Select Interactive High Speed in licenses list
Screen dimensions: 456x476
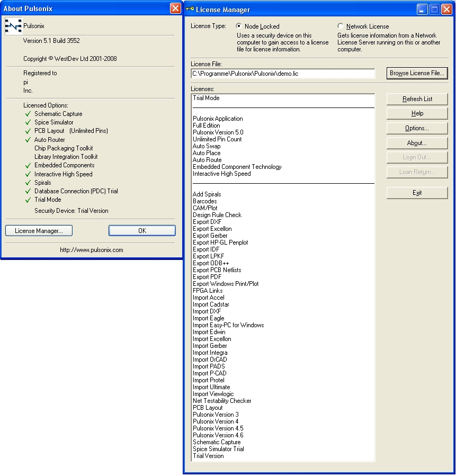click(221, 174)
